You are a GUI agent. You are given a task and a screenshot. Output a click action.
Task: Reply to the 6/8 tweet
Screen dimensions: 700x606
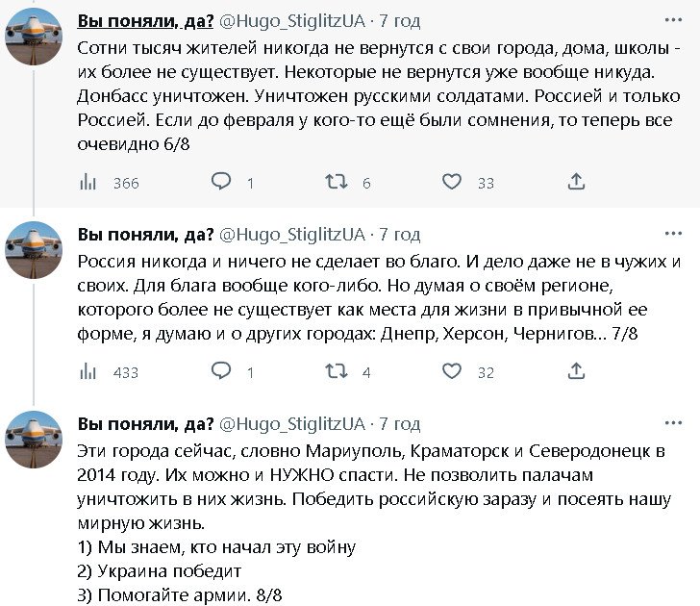221,182
